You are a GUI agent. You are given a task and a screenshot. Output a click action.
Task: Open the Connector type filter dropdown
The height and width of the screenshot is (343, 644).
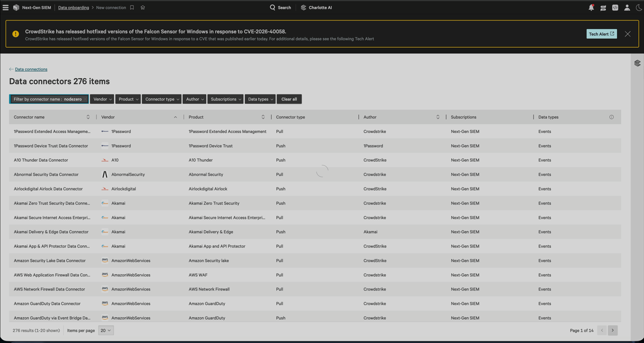coord(162,99)
